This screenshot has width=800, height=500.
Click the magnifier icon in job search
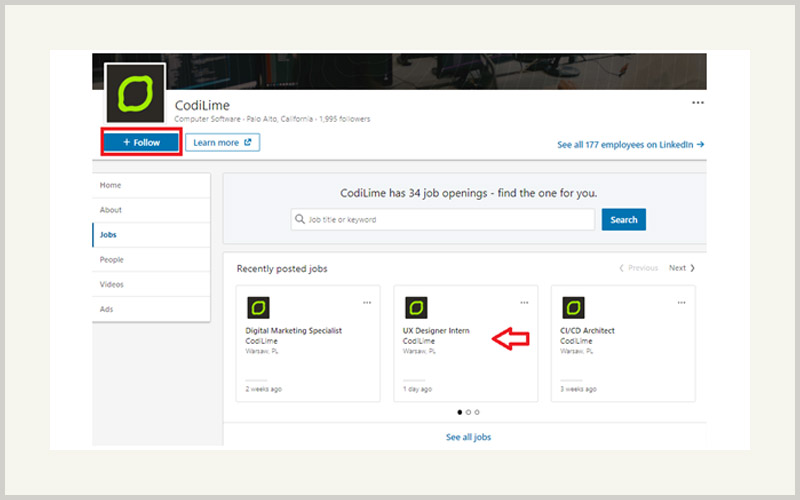coord(300,219)
